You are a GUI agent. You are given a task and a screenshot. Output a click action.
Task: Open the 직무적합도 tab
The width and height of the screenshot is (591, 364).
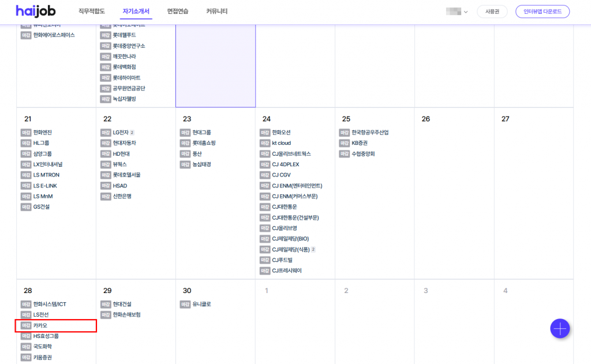(x=92, y=12)
